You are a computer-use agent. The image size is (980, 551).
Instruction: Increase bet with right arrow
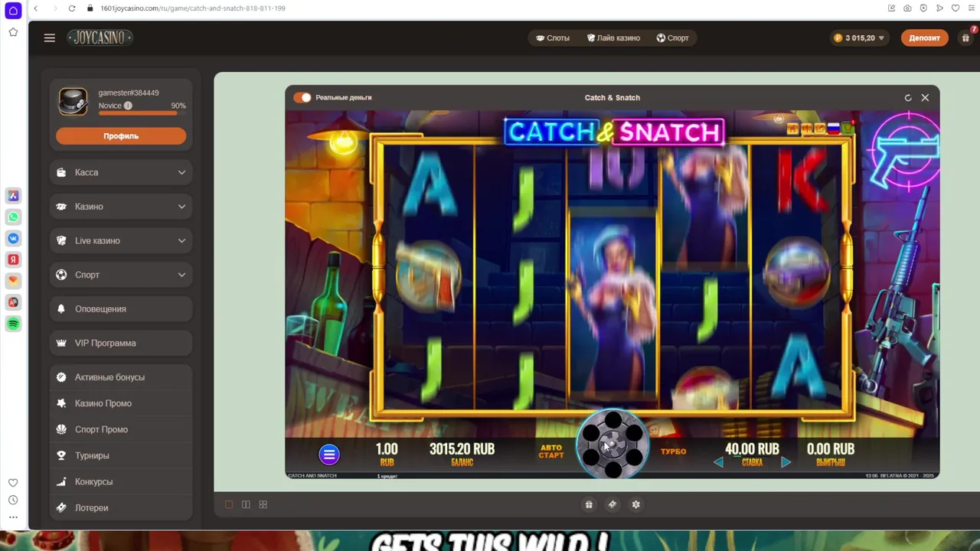786,462
